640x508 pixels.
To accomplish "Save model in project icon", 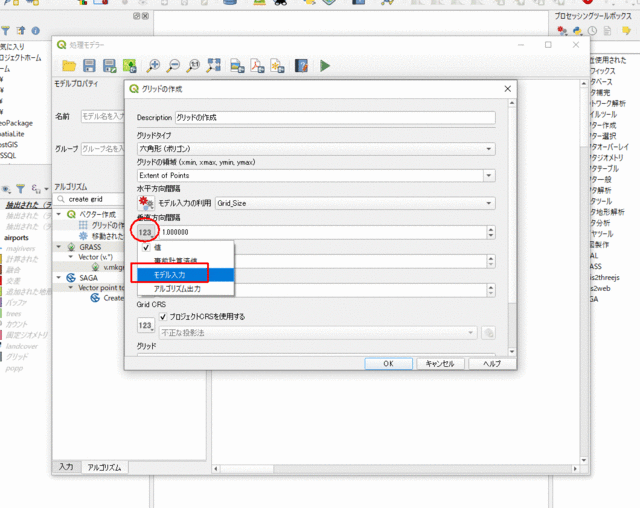I will 129,66.
